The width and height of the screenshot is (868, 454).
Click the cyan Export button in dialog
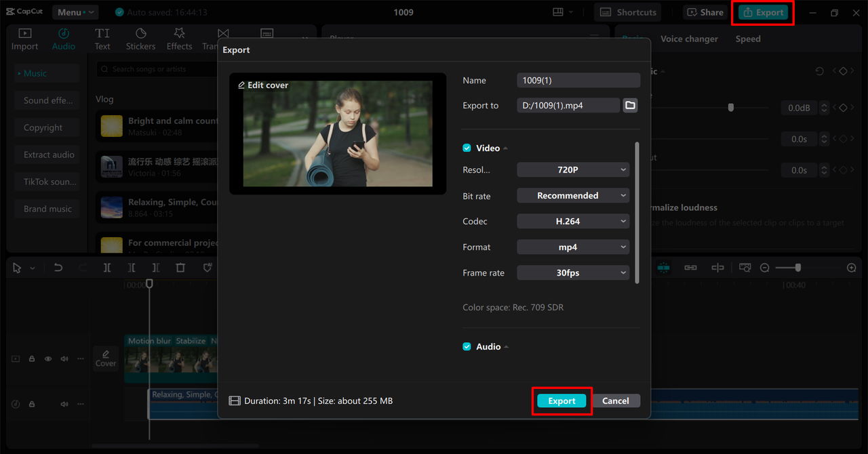[x=561, y=401]
